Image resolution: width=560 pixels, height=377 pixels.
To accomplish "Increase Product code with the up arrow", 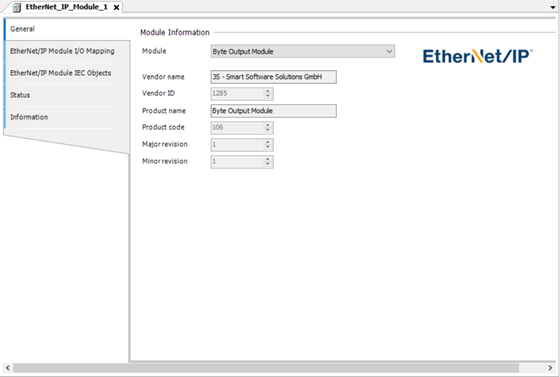I will point(268,125).
